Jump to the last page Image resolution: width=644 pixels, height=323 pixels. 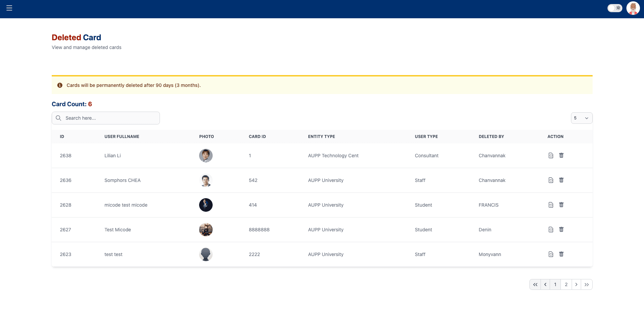587,284
